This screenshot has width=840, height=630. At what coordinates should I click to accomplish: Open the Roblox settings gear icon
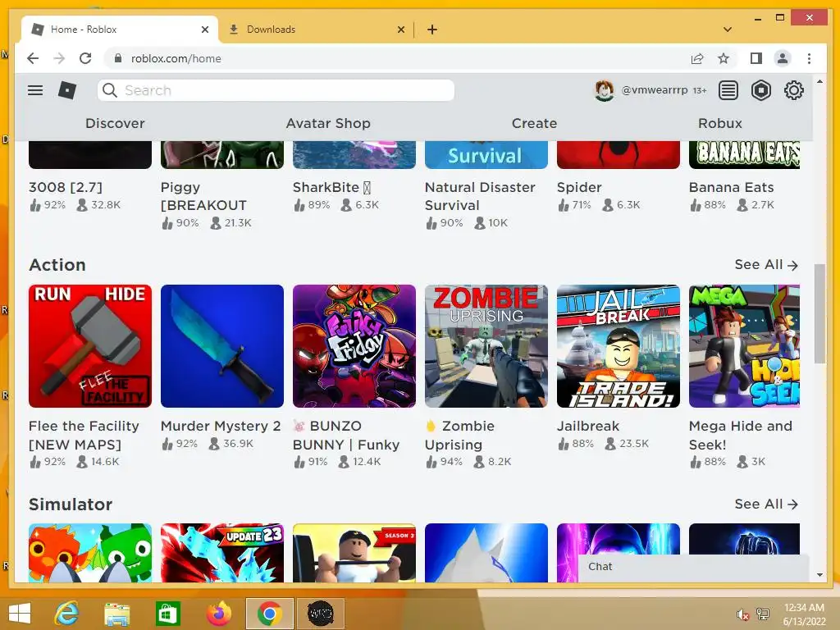pos(793,90)
